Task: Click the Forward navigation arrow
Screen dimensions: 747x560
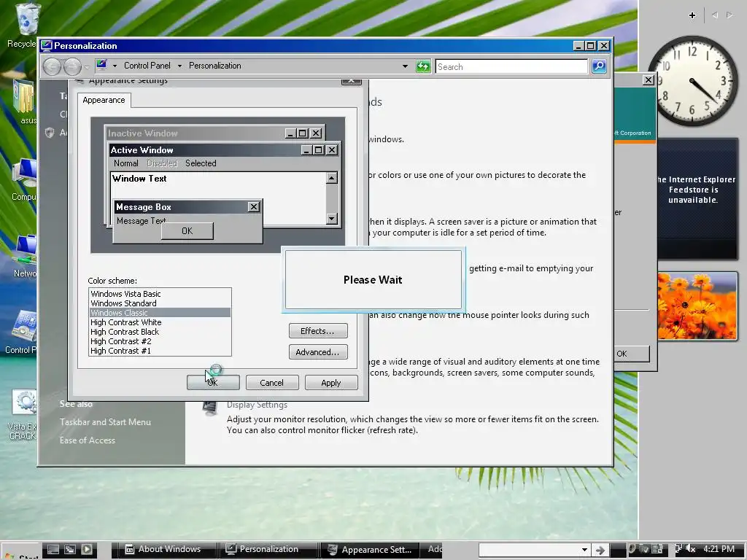Action: pos(72,66)
